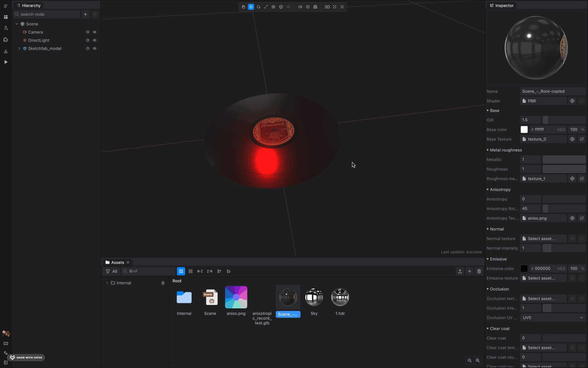
Task: Open the Hierarchy tab
Action: [x=29, y=5]
